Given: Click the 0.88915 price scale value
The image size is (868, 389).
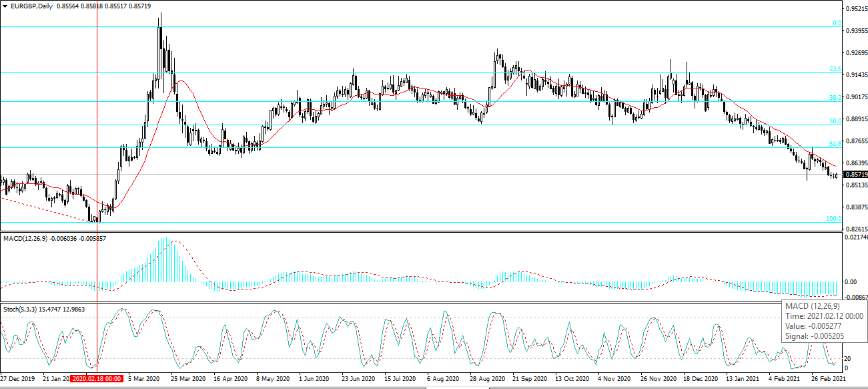Looking at the screenshot, I should 856,119.
